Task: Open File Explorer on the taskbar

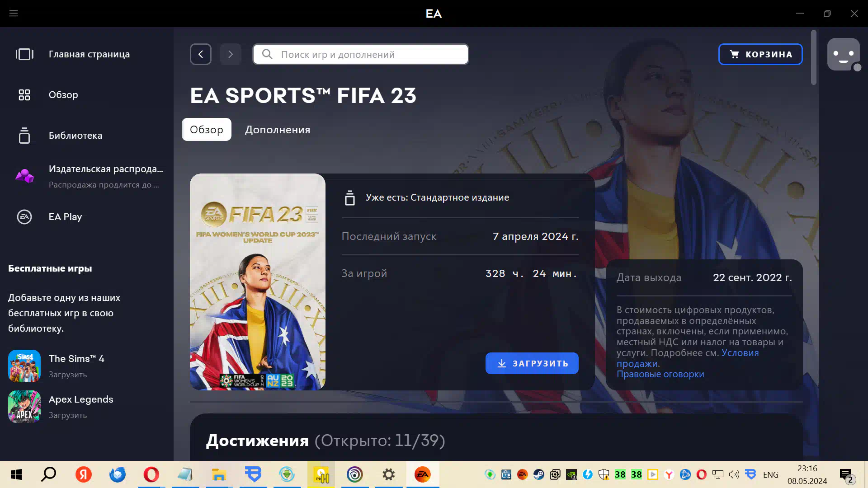Action: tap(219, 474)
